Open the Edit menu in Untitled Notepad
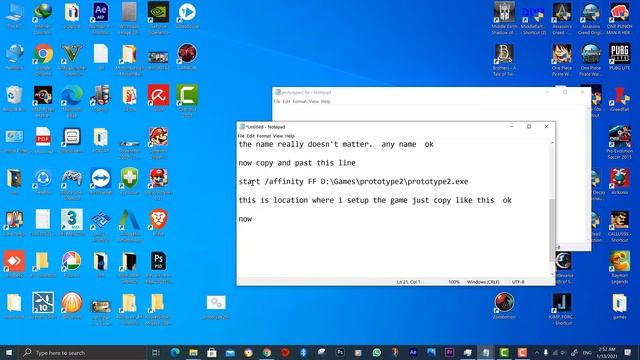This screenshot has height=360, width=640. pyautogui.click(x=250, y=136)
